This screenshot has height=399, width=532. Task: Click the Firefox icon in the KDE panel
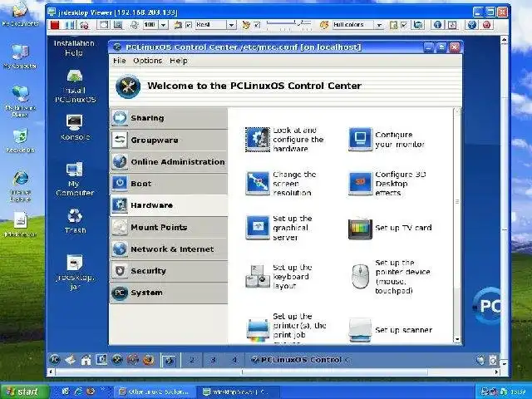[x=148, y=360]
